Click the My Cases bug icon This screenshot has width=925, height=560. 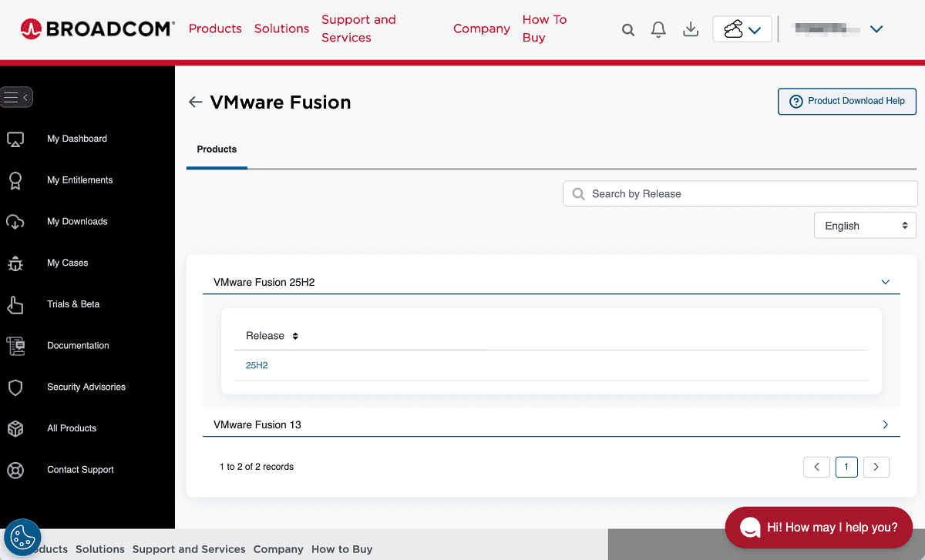coord(15,263)
